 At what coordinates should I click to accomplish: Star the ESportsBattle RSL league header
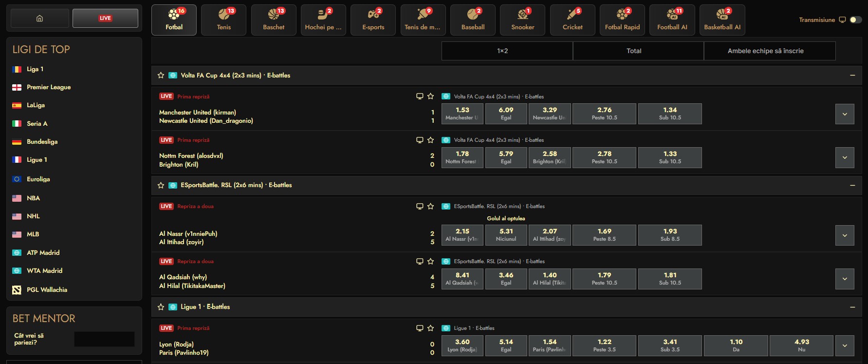pos(161,185)
